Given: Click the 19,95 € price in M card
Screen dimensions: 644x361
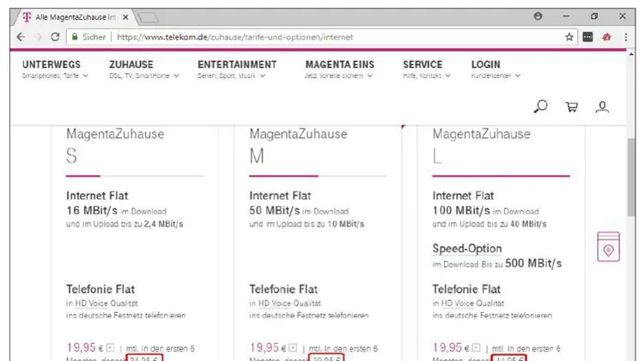Looking at the screenshot, I should [268, 347].
